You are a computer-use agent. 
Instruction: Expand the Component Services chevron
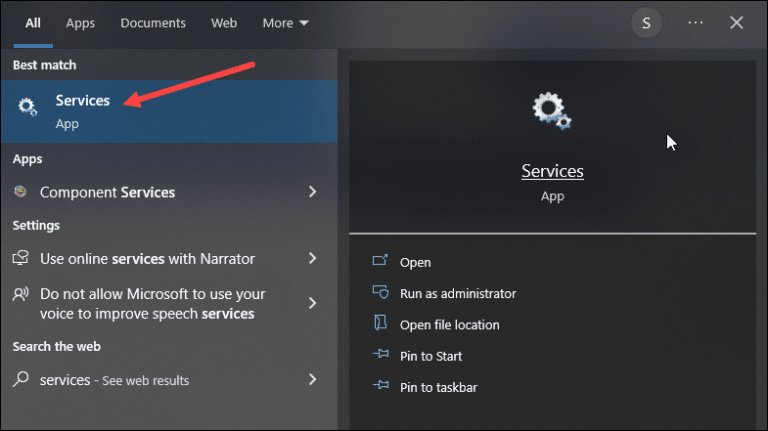coord(313,192)
